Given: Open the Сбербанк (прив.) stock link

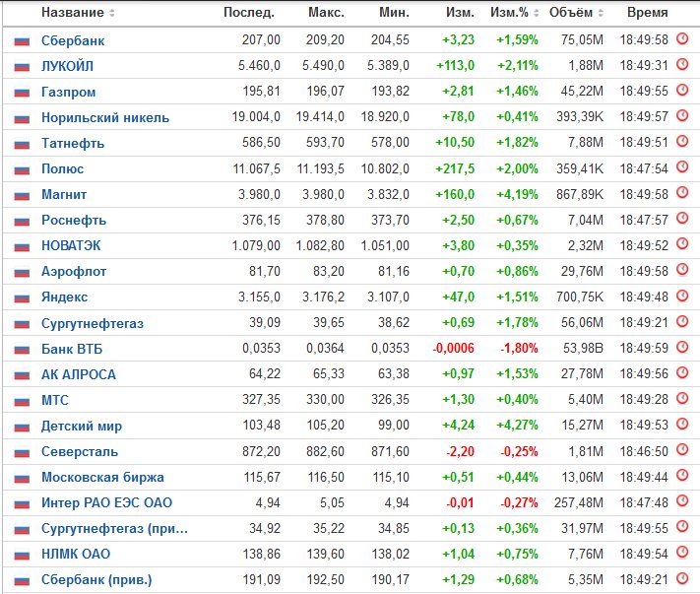Looking at the screenshot, I should [96, 579].
